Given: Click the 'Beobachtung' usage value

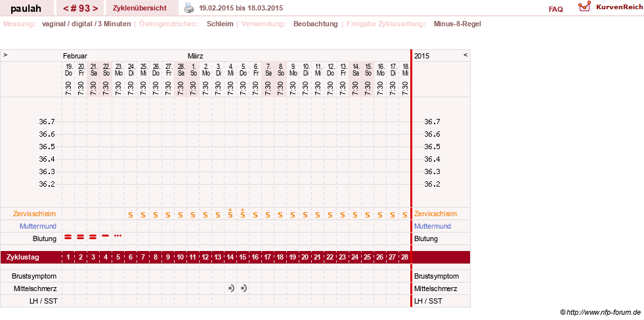Looking at the screenshot, I should [315, 24].
